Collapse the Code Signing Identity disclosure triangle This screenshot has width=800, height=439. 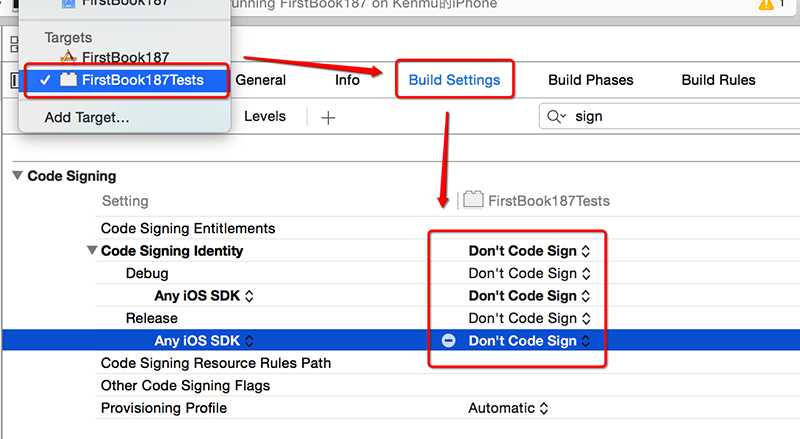pos(92,250)
